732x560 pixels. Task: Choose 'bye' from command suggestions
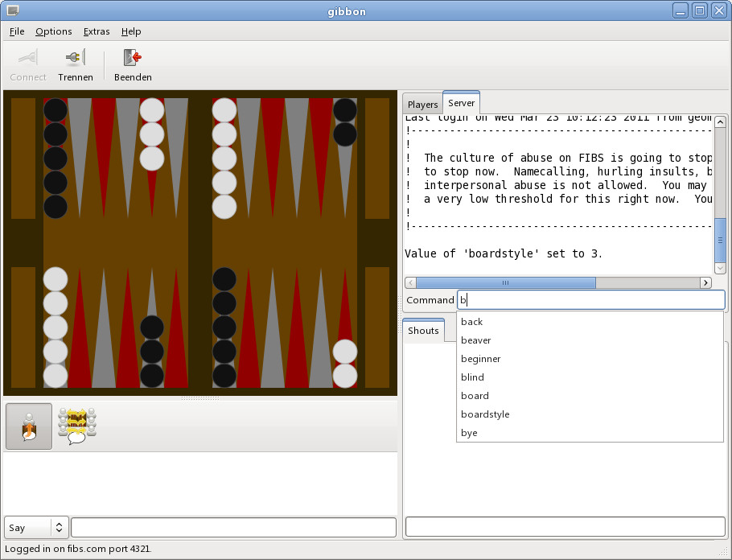click(590, 433)
